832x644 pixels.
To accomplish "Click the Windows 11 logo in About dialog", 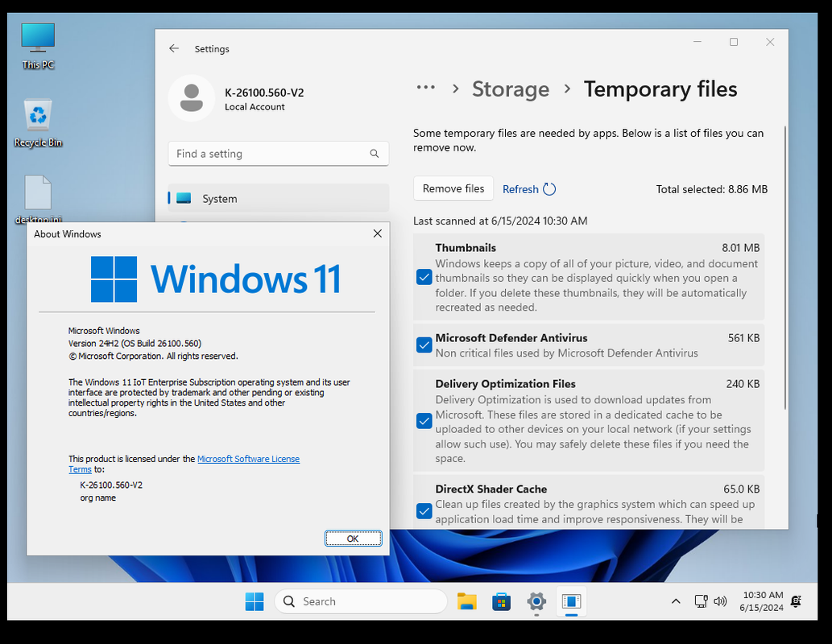I will pos(216,279).
